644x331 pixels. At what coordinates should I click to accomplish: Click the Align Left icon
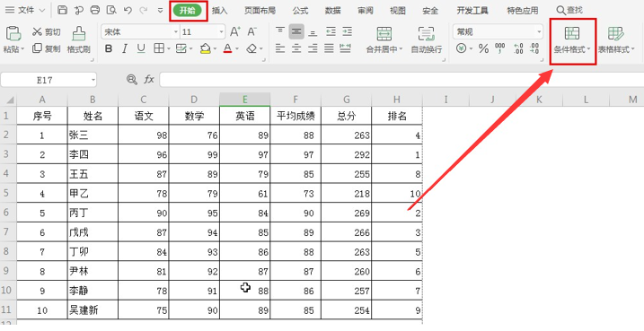click(280, 48)
